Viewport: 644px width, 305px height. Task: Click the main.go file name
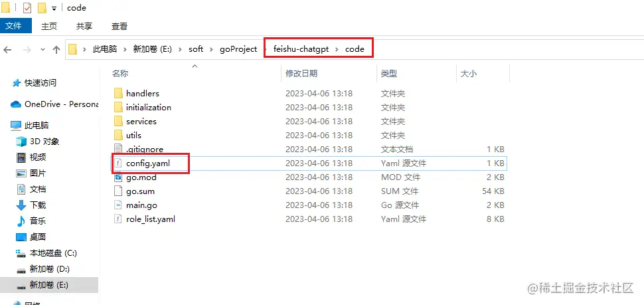[141, 205]
